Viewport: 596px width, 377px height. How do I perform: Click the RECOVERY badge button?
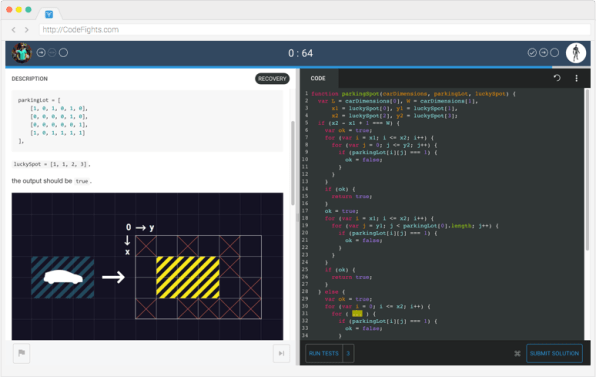click(272, 79)
